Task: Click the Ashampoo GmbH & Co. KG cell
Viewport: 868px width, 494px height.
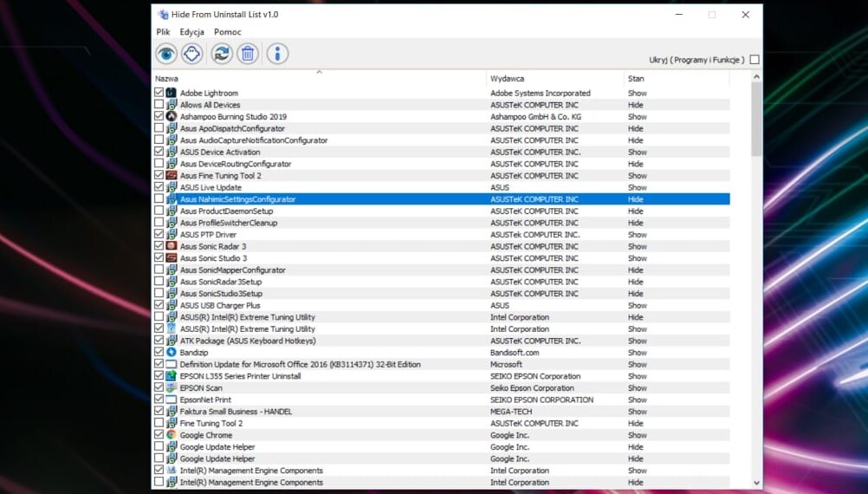Action: 535,116
